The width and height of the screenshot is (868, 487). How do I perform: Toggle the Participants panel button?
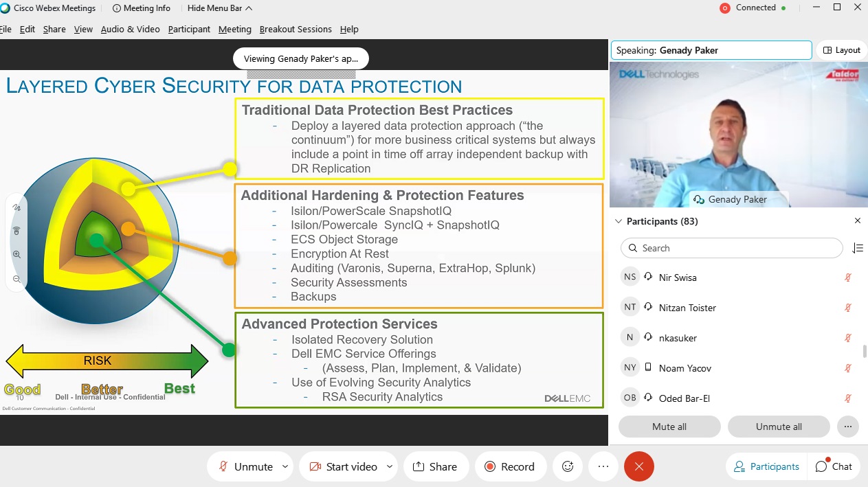[x=766, y=466]
